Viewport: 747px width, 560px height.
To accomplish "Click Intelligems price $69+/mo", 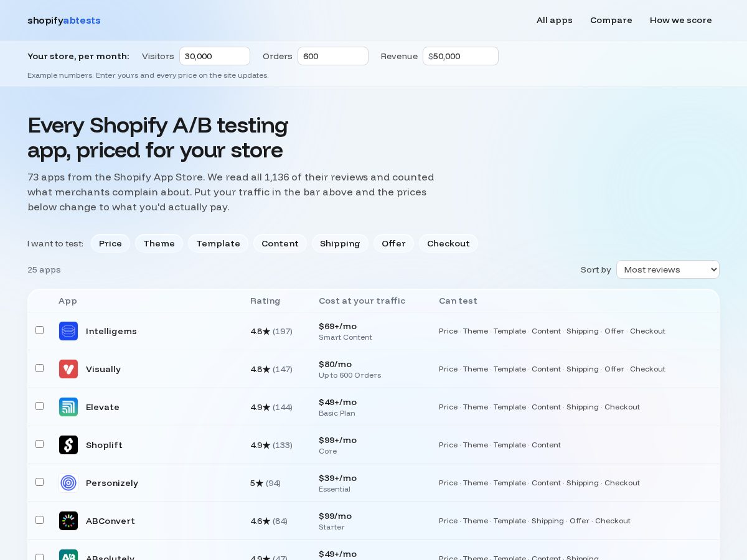I will (337, 326).
